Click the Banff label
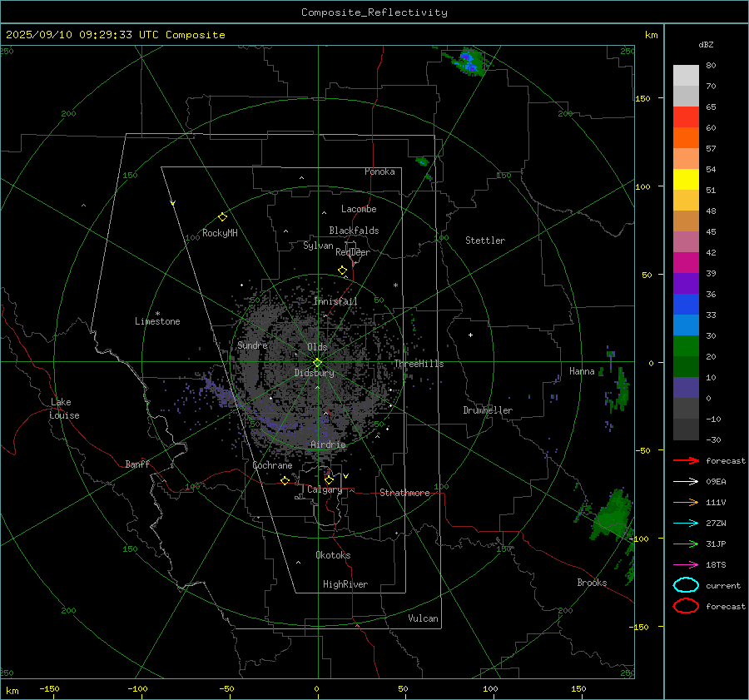Image resolution: width=749 pixels, height=700 pixels. pos(137,464)
